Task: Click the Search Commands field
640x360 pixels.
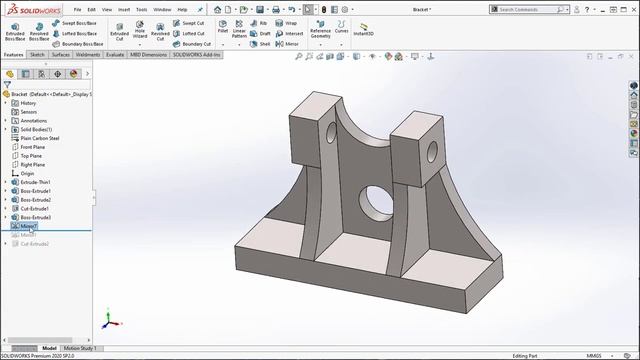Action: point(528,9)
